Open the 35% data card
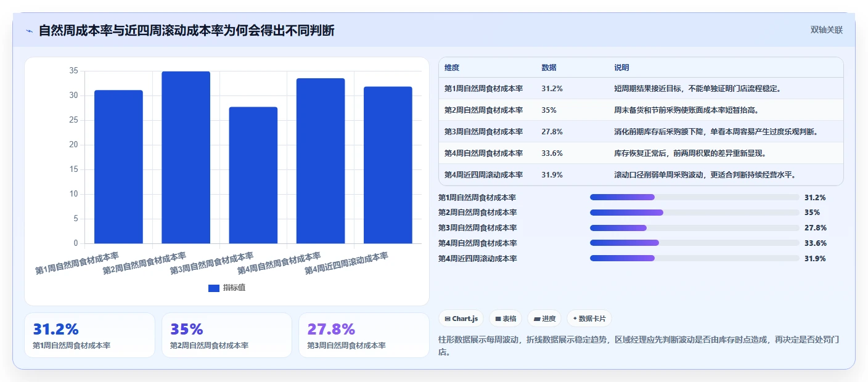Screen dimensions: 868x382 tap(227, 335)
